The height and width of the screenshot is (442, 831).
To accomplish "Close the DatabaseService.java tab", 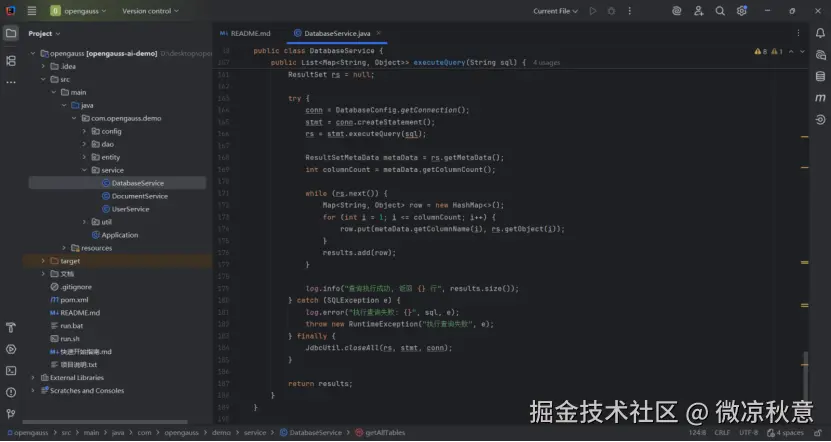I will coord(378,33).
